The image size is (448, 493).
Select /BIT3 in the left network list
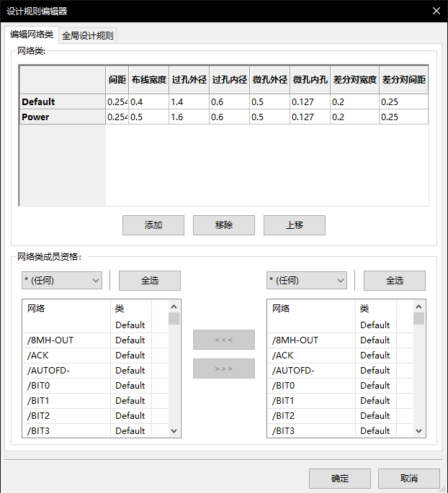point(95,430)
